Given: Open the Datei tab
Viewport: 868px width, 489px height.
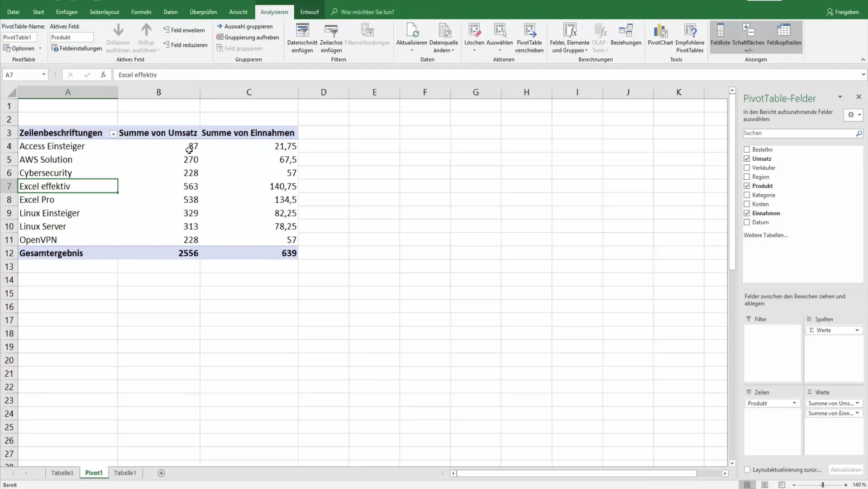Looking at the screenshot, I should [13, 12].
